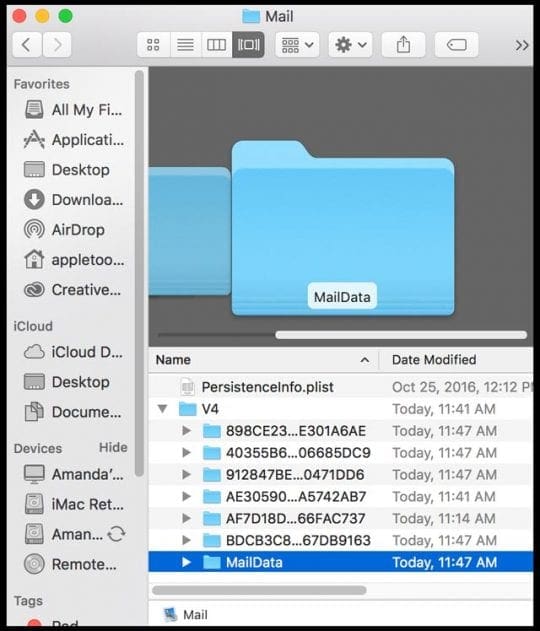
Task: Click 'Today, 11:14 AM' date cell
Action: pyautogui.click(x=444, y=518)
